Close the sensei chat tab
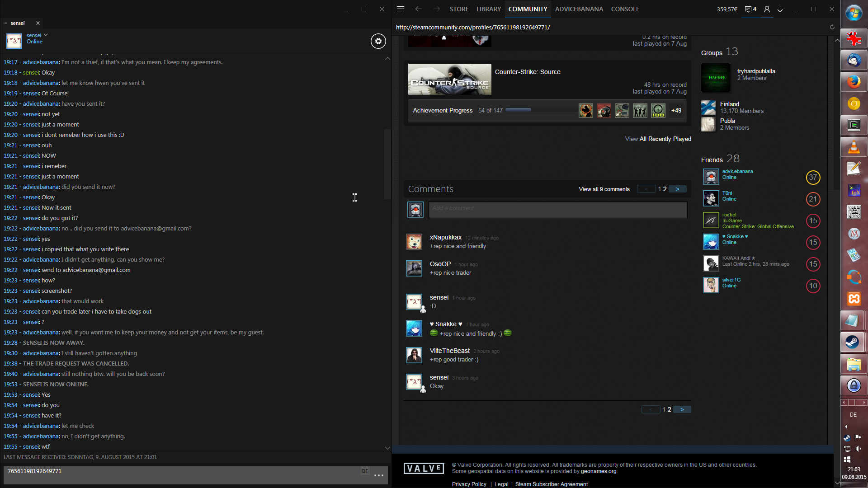 pos(38,23)
